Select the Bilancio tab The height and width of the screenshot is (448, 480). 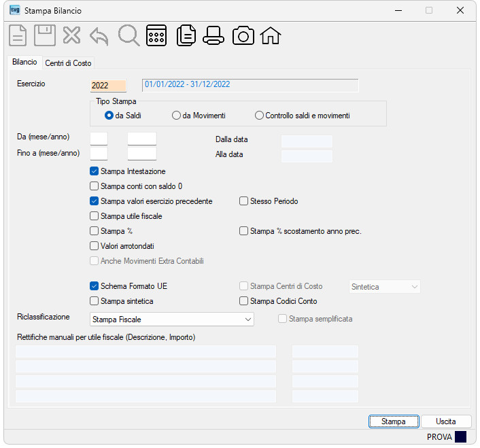[24, 62]
